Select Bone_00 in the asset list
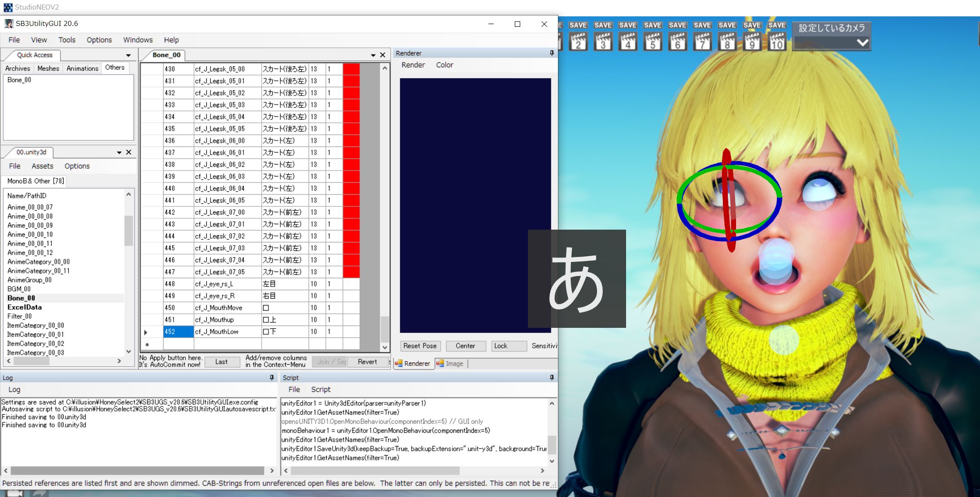Image resolution: width=980 pixels, height=497 pixels. click(21, 298)
